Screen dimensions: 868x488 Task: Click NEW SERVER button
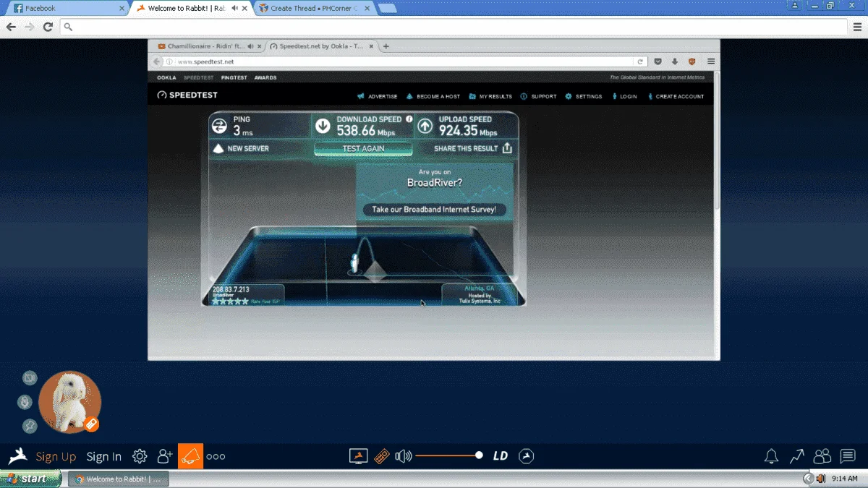pos(241,148)
